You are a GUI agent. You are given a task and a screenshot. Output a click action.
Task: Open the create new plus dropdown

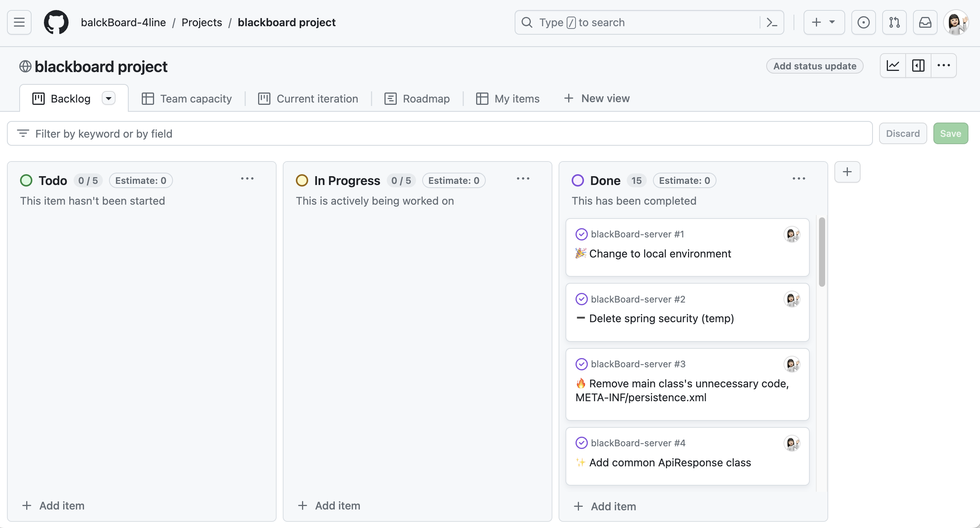tap(824, 22)
